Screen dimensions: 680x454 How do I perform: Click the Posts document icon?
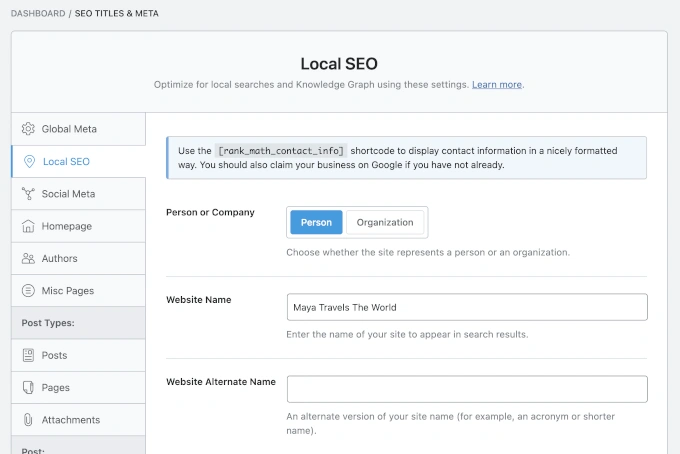[x=28, y=355]
